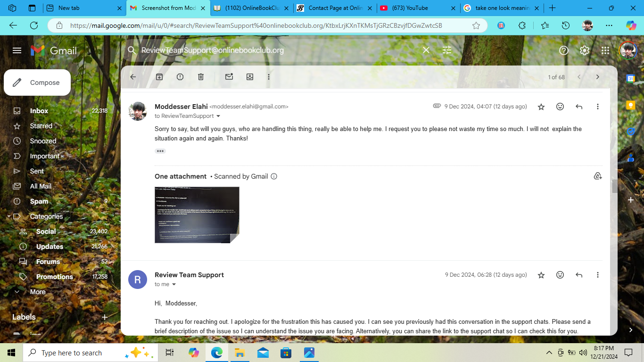This screenshot has width=644, height=362.
Task: Hide side panel chevron
Action: pos(631,330)
